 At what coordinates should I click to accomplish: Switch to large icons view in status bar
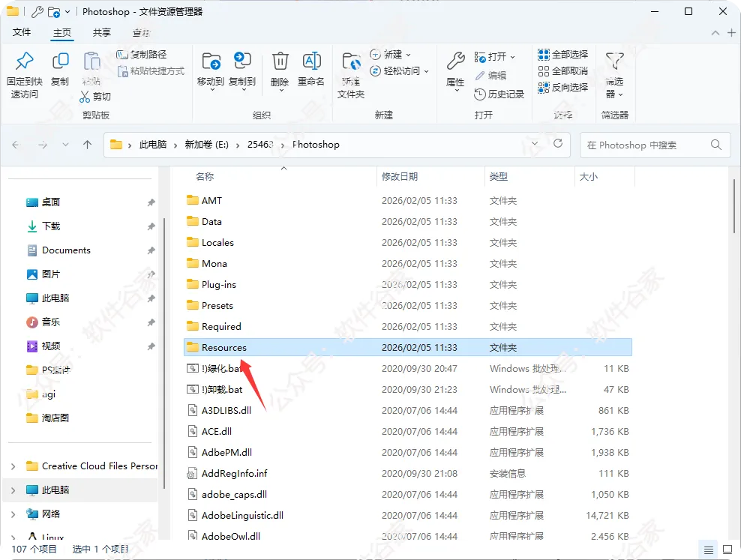pos(727,550)
